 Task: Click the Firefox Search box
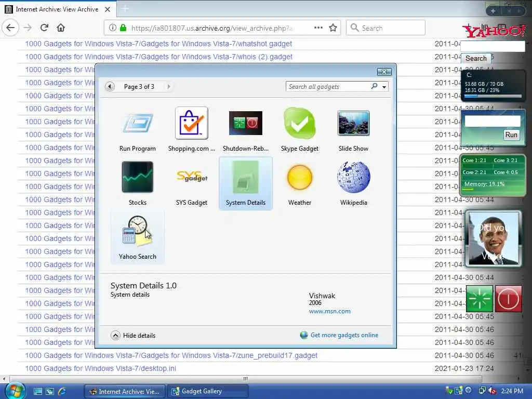point(385,28)
